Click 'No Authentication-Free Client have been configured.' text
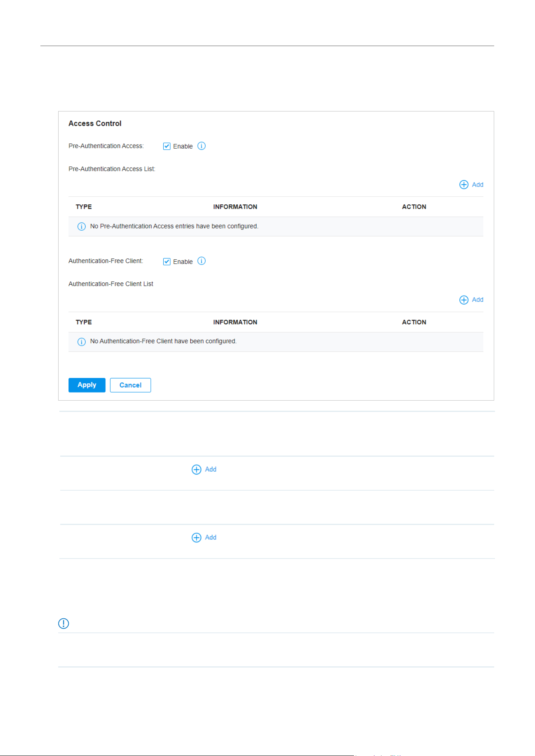Screen dimensions: 535x756 click(163, 341)
